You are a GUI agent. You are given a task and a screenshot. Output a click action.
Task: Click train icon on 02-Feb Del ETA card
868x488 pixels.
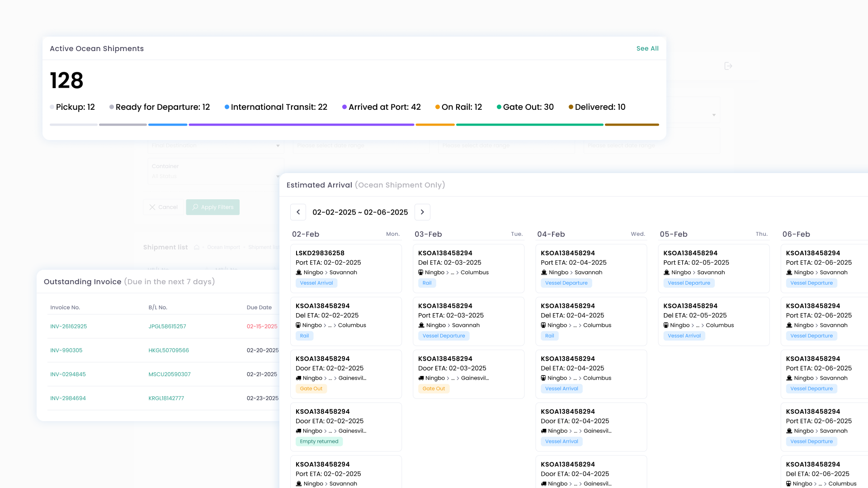coord(298,325)
